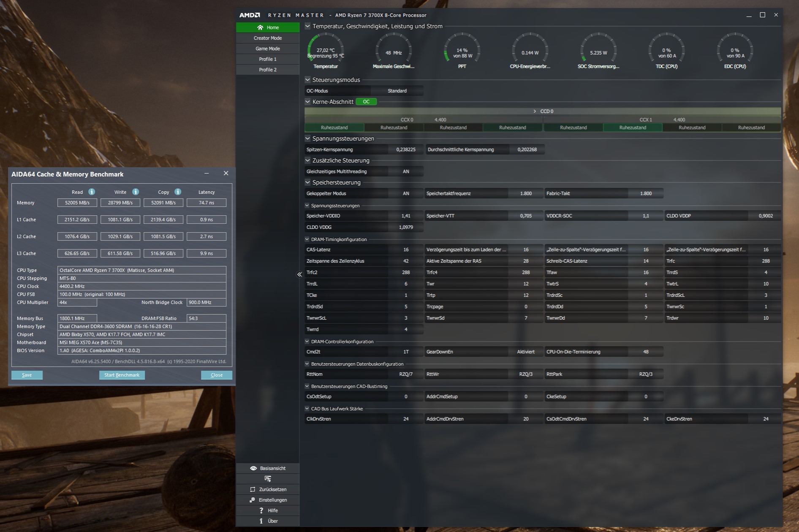Click the OC-Modus Standard value
The image size is (799, 532).
point(397,91)
